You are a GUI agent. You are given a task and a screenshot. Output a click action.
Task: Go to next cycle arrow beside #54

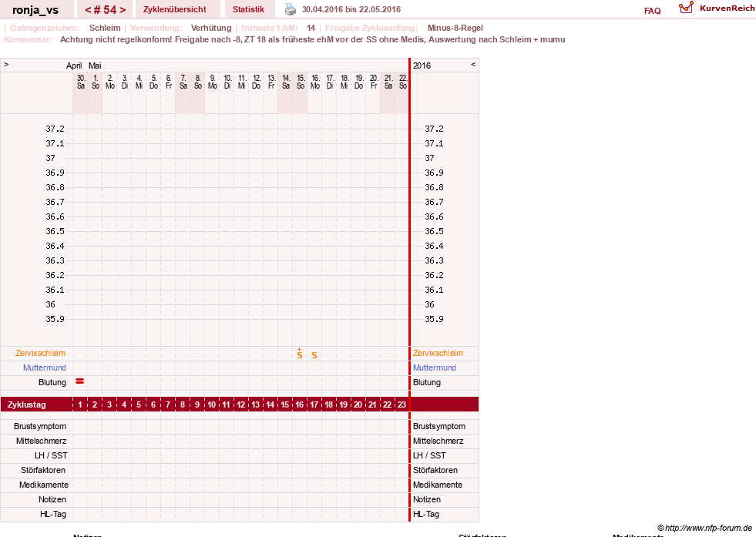[x=123, y=10]
